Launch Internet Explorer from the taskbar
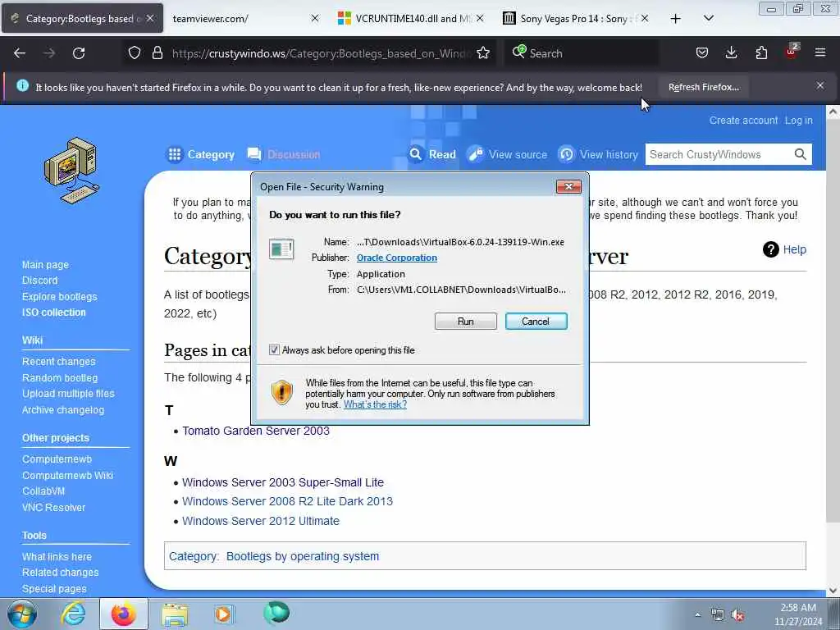840x630 pixels. pos(73,614)
